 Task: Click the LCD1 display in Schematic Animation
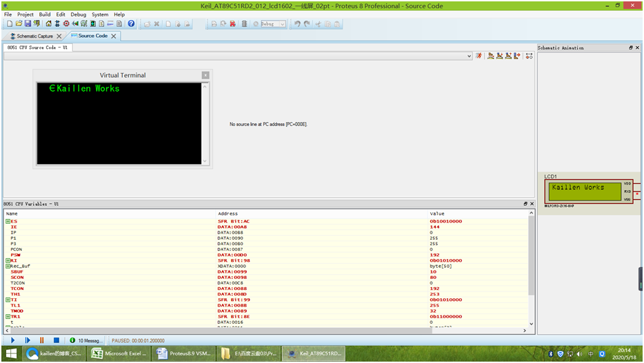tap(585, 191)
